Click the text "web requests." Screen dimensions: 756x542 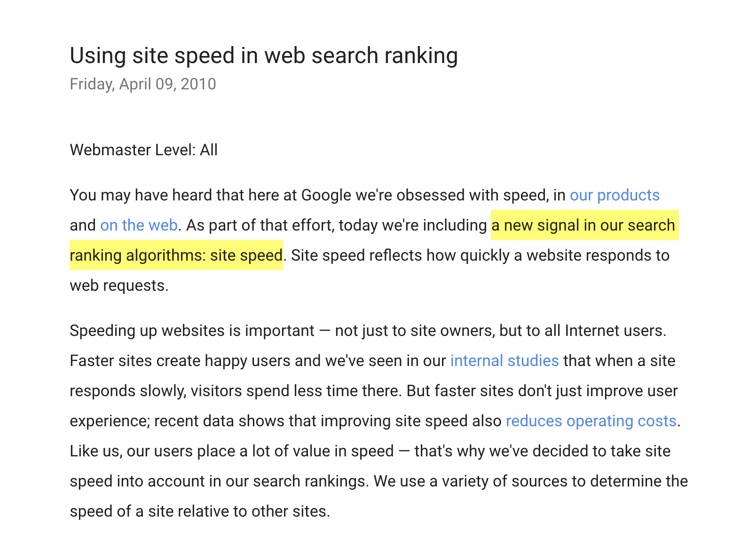pos(119,286)
